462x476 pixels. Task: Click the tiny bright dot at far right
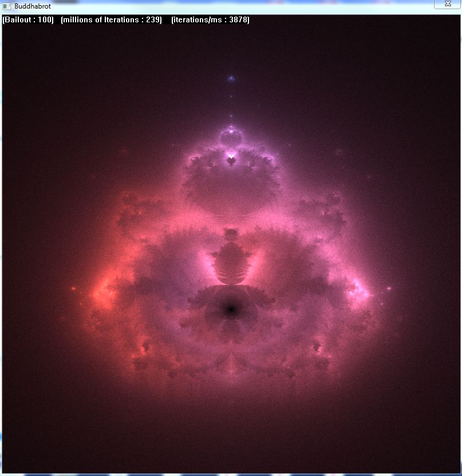389,288
